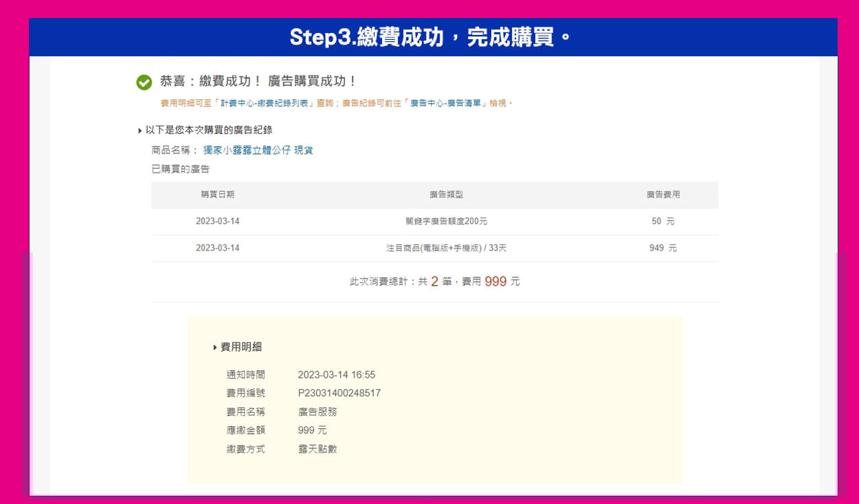
Task: Click the Step3.繳費成功 banner title
Action: point(429,37)
